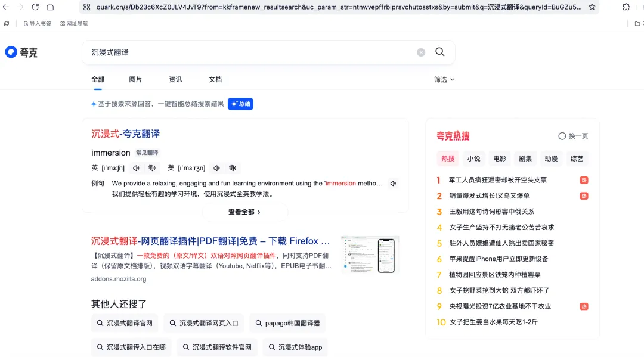Open hot search 王毅用这句诗词形容中俄关系
This screenshot has height=357, width=644.
click(x=491, y=212)
